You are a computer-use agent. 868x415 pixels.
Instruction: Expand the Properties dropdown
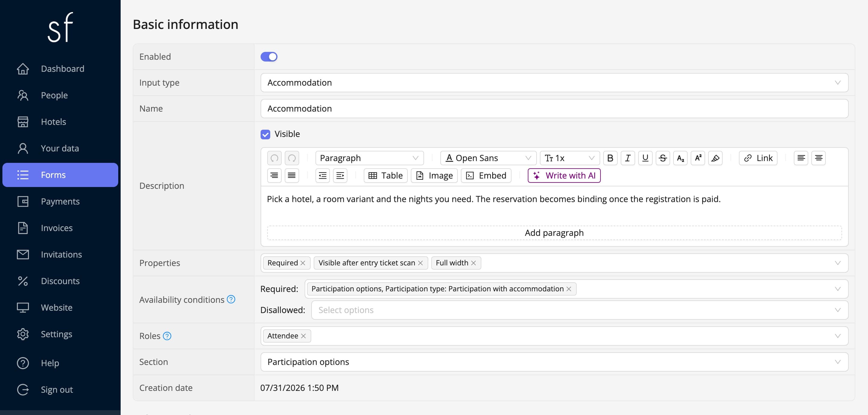[x=838, y=263]
